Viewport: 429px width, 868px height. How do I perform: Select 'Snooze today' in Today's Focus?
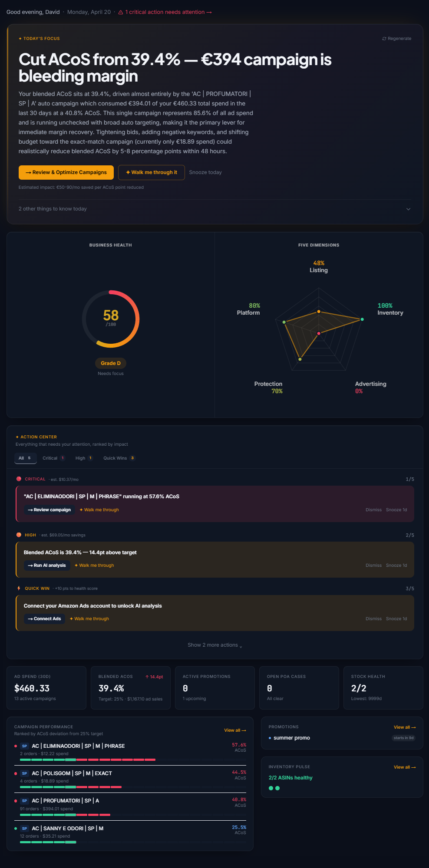(x=205, y=172)
